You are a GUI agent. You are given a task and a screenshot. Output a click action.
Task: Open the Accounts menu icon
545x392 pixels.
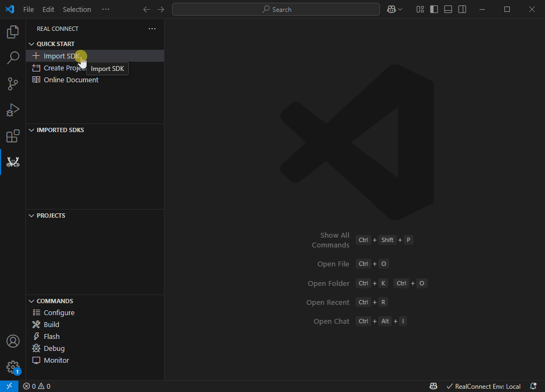click(13, 341)
